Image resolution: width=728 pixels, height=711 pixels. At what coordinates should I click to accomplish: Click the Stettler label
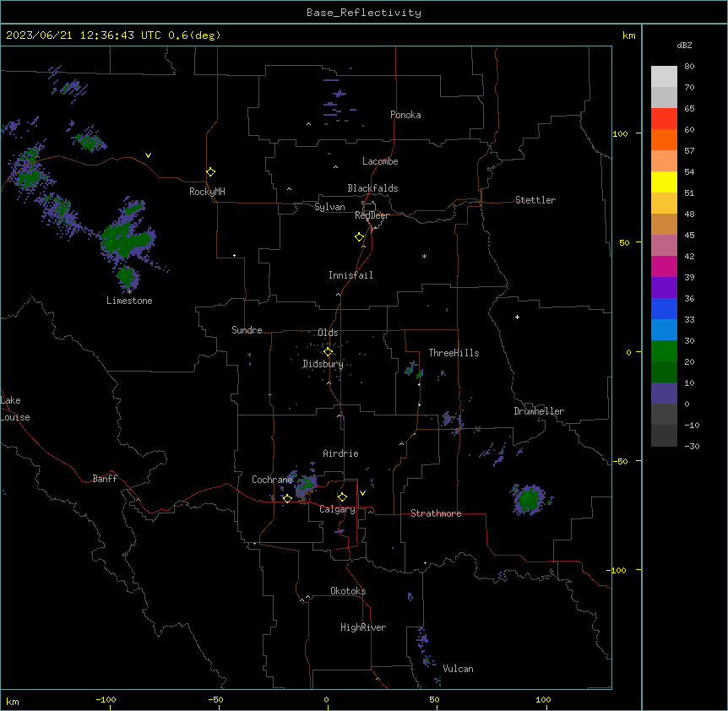(535, 200)
